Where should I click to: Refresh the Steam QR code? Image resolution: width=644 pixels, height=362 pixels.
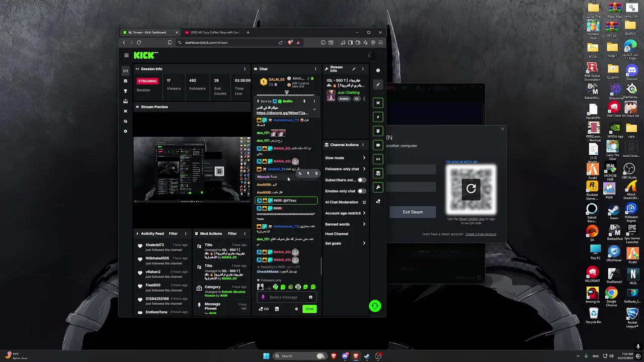(471, 189)
